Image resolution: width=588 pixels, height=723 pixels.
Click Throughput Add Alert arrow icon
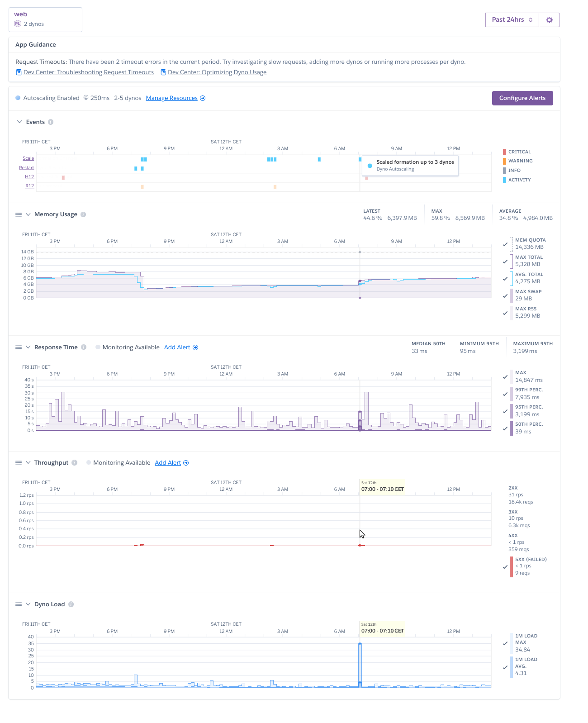click(186, 463)
